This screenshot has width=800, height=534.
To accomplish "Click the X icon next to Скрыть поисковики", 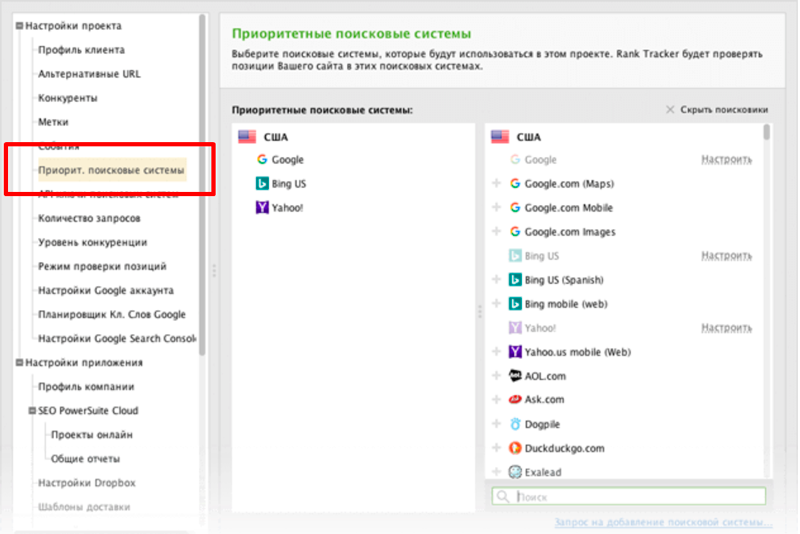I will (x=670, y=110).
